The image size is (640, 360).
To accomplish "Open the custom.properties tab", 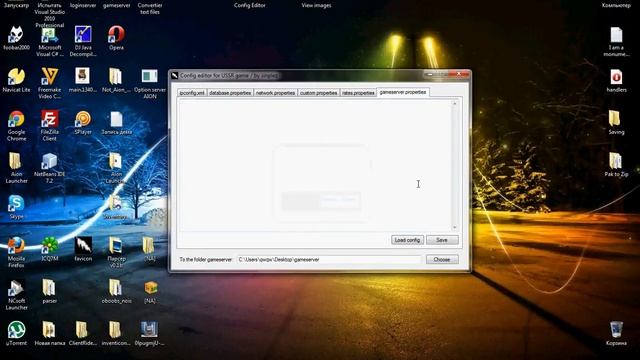I will pyautogui.click(x=319, y=93).
